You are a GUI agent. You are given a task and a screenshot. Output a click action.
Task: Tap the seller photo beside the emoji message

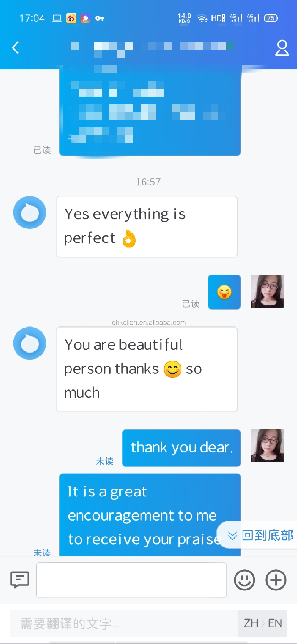click(x=267, y=291)
